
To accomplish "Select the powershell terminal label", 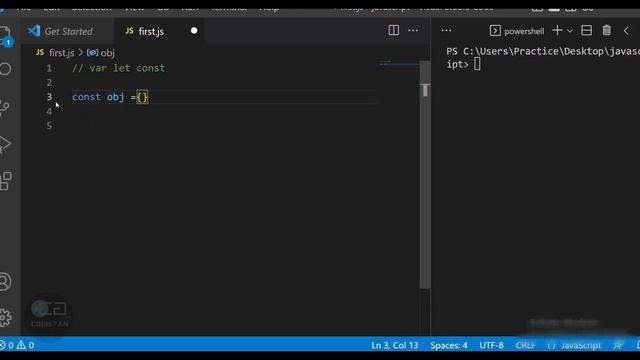I will pos(517,31).
